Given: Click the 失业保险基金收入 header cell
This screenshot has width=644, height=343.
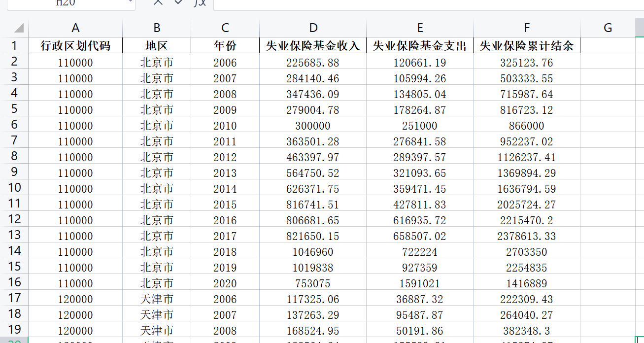Looking at the screenshot, I should coord(313,46).
